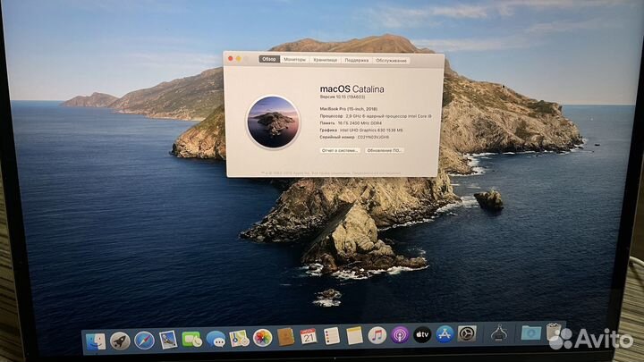The width and height of the screenshot is (644, 362).
Task: Open Launchpad rocket icon in Dock
Action: [x=121, y=341]
